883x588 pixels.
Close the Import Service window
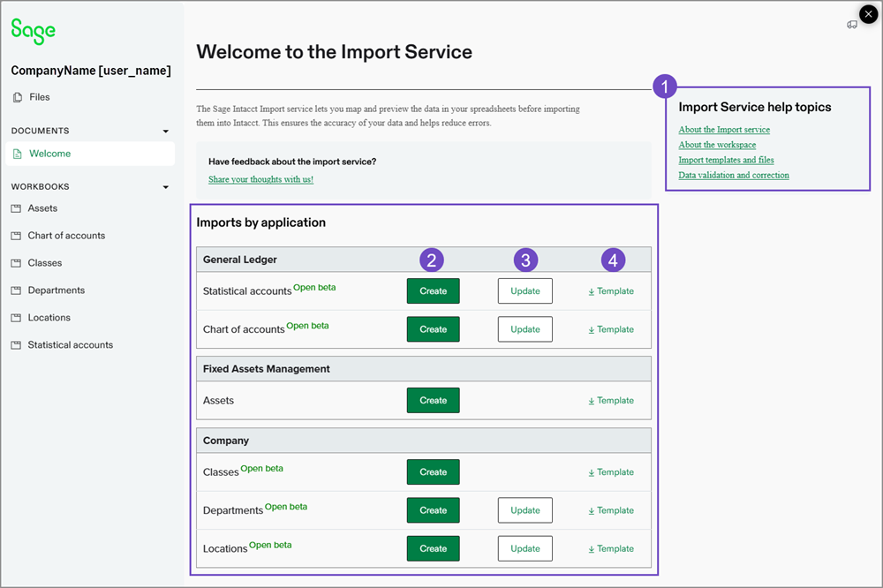click(x=868, y=14)
